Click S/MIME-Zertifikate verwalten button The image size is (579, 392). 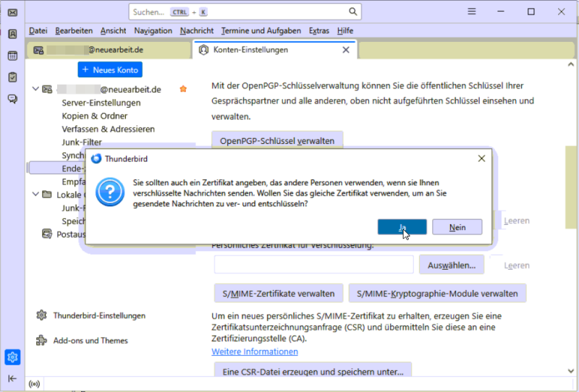pyautogui.click(x=279, y=294)
